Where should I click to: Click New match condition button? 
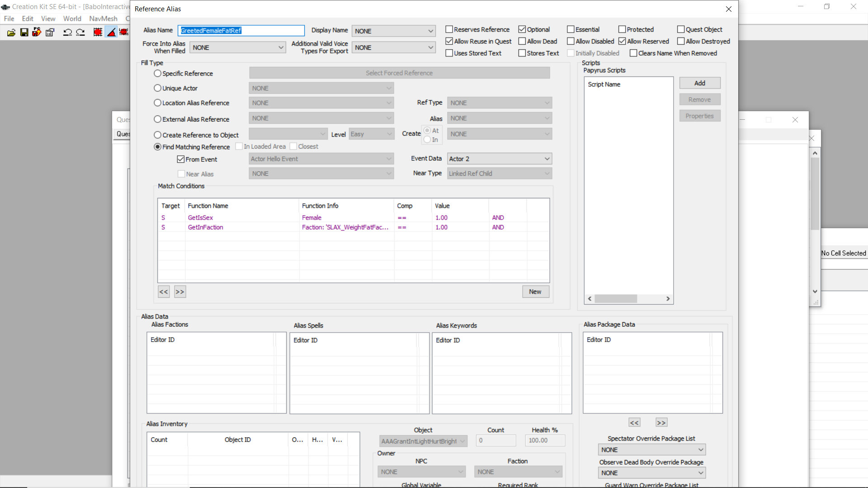click(x=535, y=291)
